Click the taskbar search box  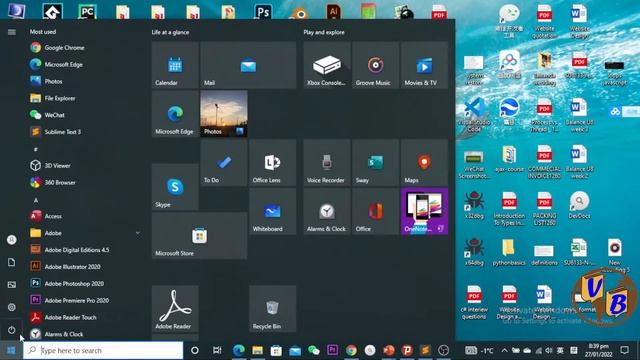[x=103, y=350]
